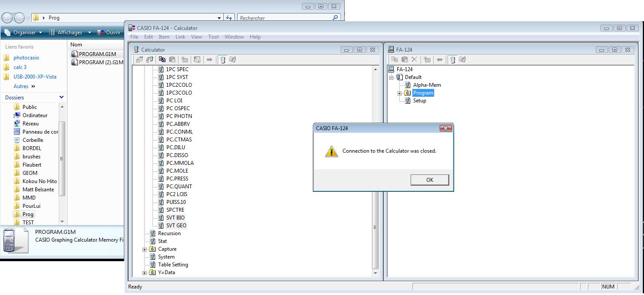Open USB-2000-XP-Vista favorite link

[x=35, y=77]
